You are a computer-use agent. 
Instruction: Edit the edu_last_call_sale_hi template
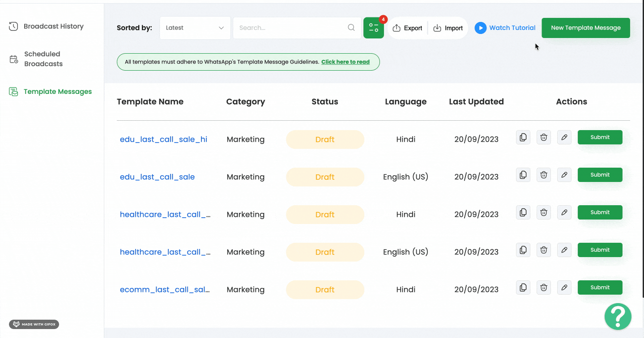564,137
